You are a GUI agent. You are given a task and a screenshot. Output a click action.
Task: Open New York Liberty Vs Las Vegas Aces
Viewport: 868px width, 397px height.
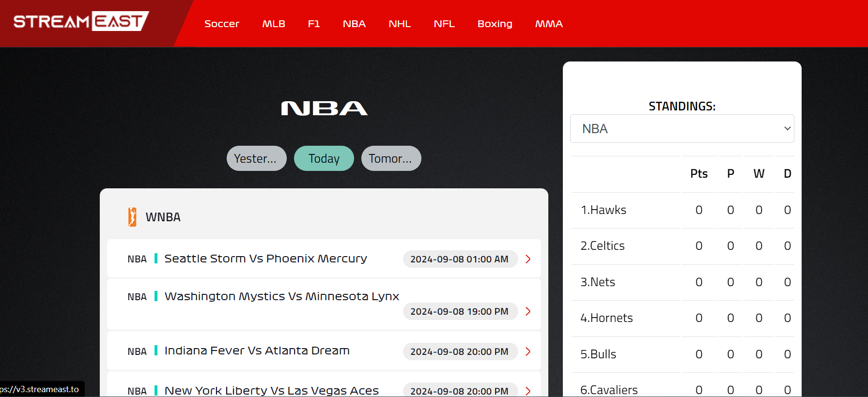271,390
